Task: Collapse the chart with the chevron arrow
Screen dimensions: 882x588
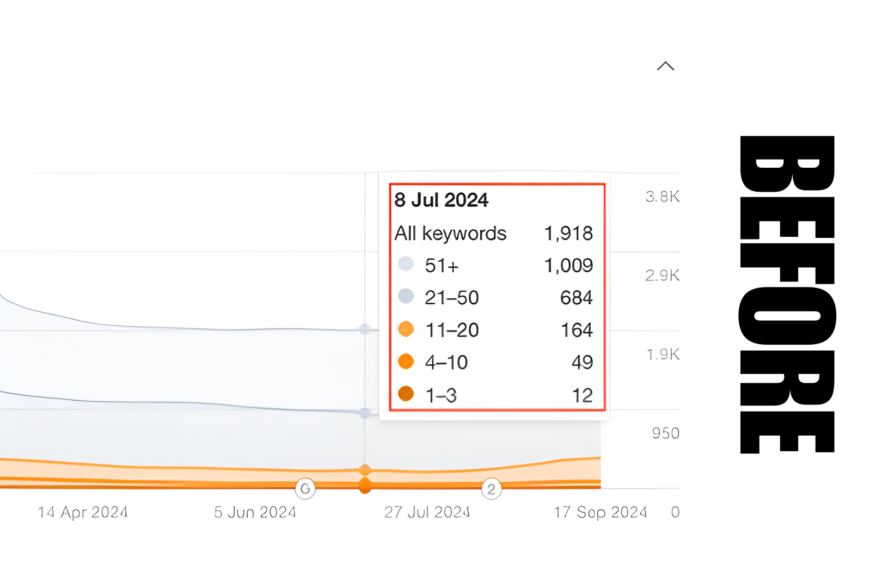Action: point(665,66)
